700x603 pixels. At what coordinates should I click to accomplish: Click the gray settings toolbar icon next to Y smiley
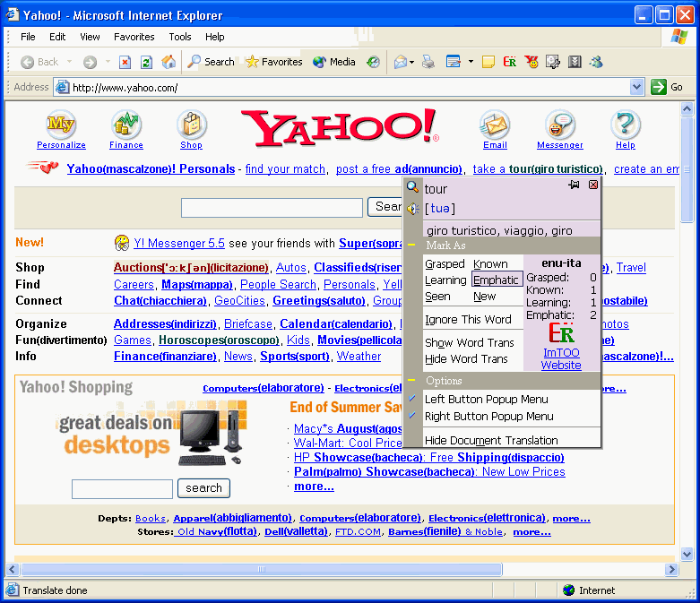[553, 62]
